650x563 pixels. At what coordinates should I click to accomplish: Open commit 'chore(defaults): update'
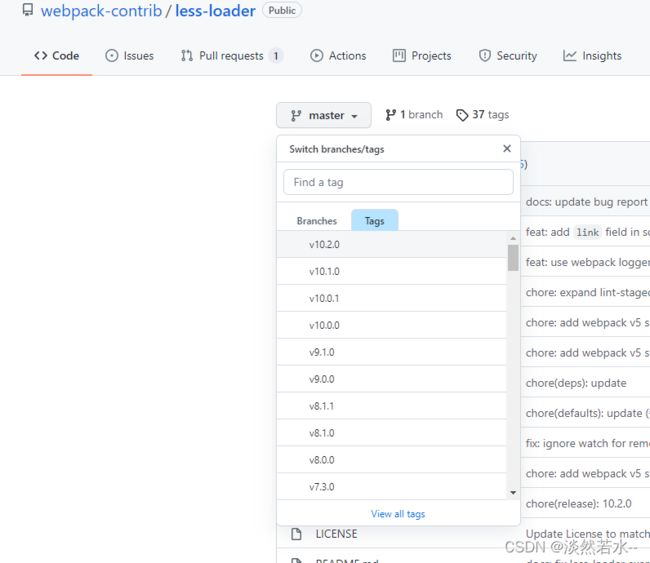click(587, 413)
